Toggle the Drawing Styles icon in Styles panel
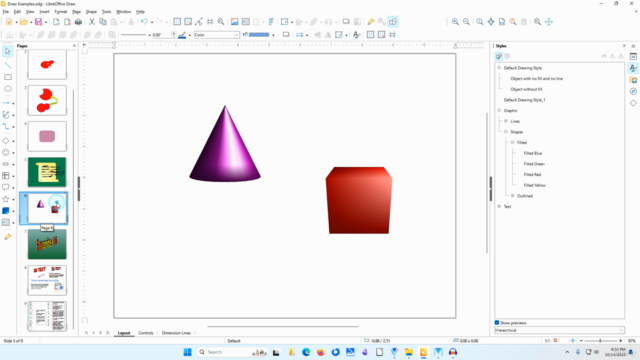Viewport: 640px width, 360px height. click(x=499, y=56)
